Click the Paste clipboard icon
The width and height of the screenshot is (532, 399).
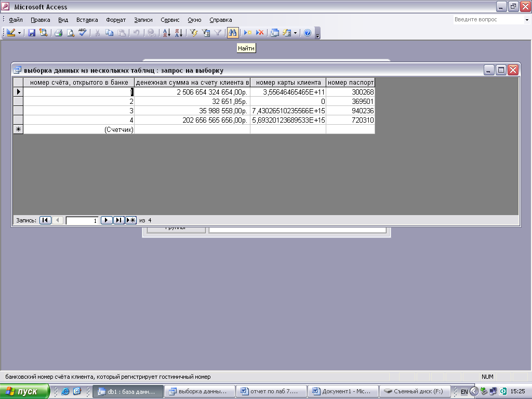pyautogui.click(x=122, y=33)
